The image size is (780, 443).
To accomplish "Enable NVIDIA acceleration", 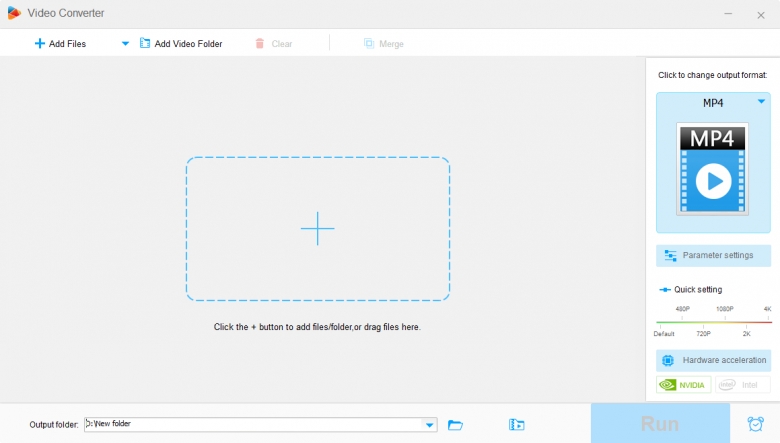I will (683, 385).
